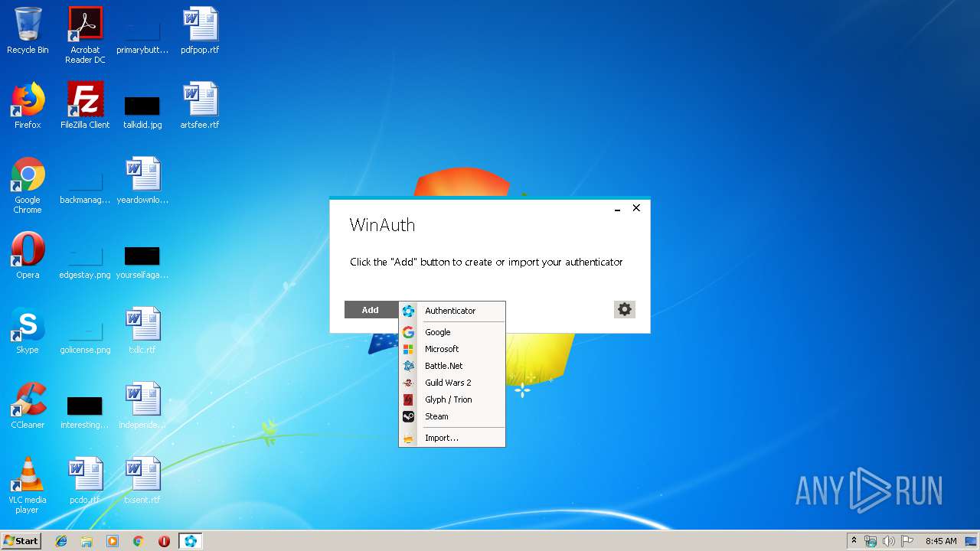980x551 pixels.
Task: Show hidden system tray icons
Action: (x=854, y=541)
